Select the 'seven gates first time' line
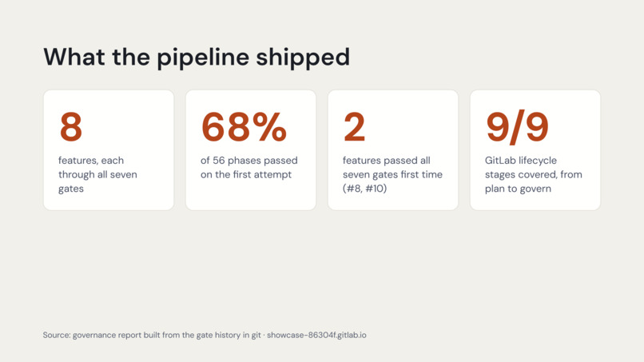644x362 pixels. point(392,175)
